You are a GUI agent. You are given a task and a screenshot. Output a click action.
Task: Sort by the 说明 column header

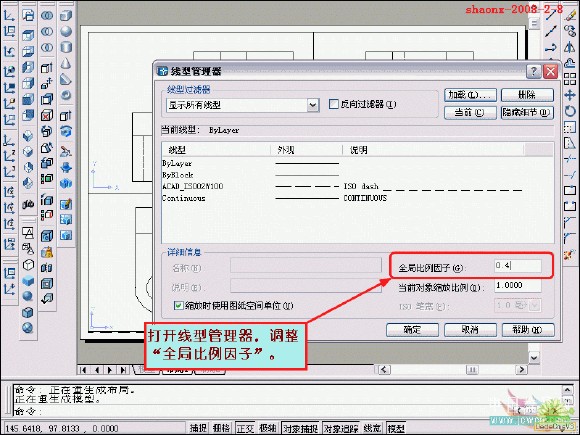(433, 150)
